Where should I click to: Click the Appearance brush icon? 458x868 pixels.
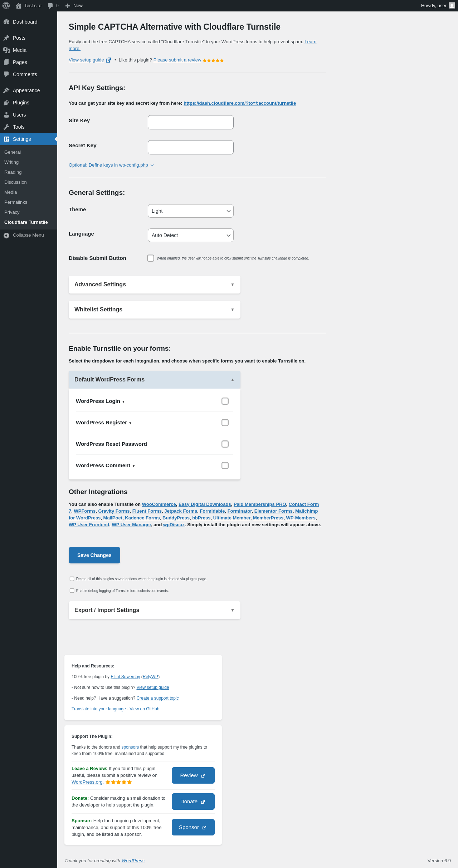(x=6, y=90)
